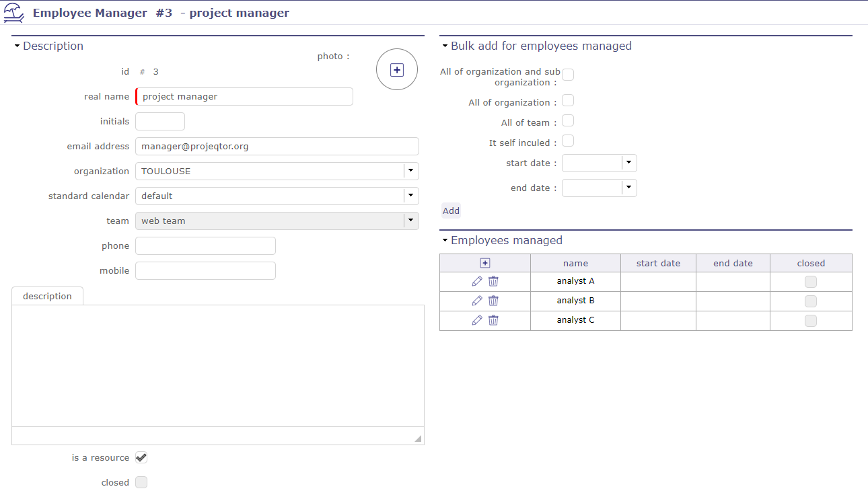Toggle the closed checkbox for analyst A
The width and height of the screenshot is (868, 497).
pos(810,281)
